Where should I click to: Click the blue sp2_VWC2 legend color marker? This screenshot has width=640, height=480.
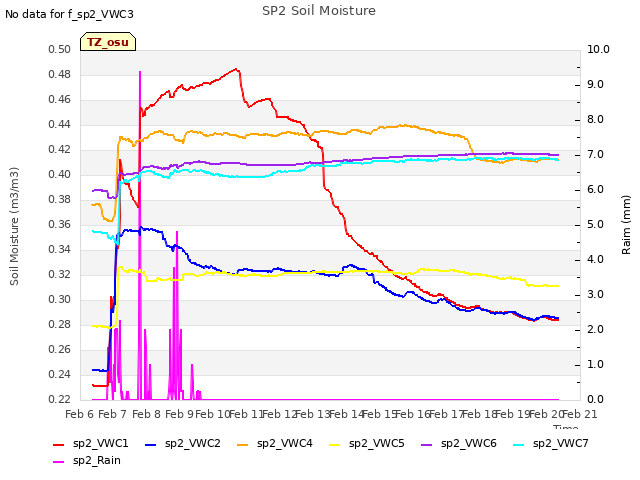[x=151, y=444]
